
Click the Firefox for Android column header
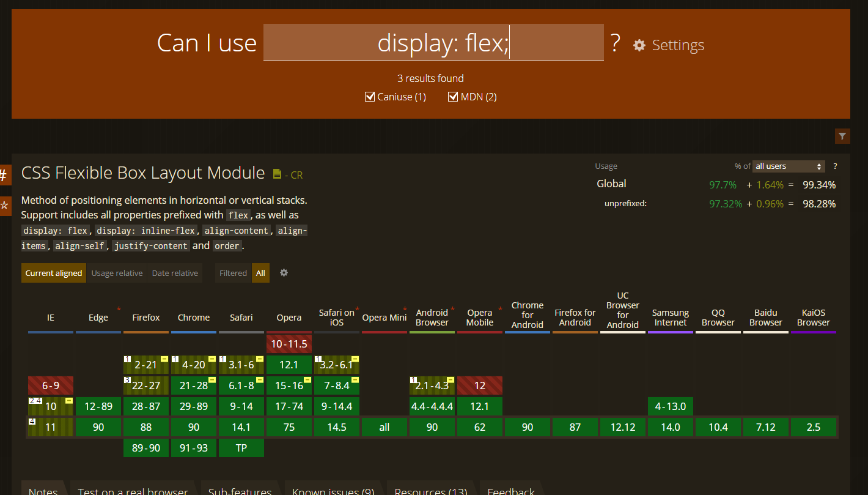575,318
